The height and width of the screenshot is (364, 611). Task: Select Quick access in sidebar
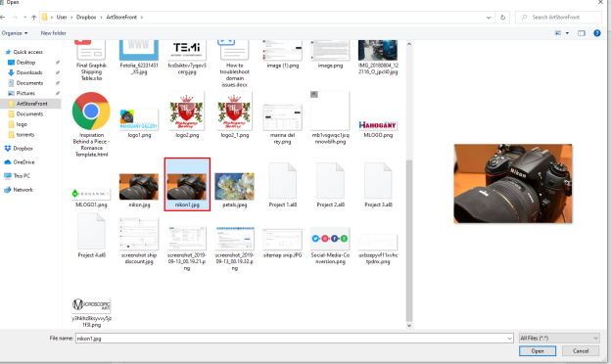pyautogui.click(x=27, y=52)
